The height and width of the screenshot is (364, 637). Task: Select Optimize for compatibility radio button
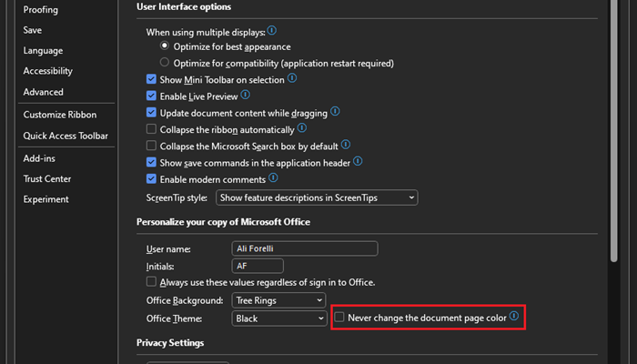point(164,62)
